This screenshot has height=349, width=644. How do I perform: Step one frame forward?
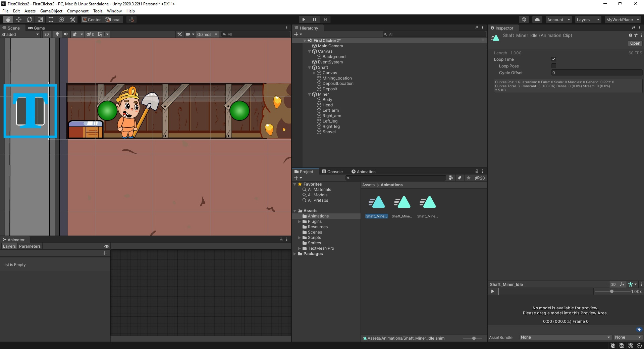coord(325,19)
